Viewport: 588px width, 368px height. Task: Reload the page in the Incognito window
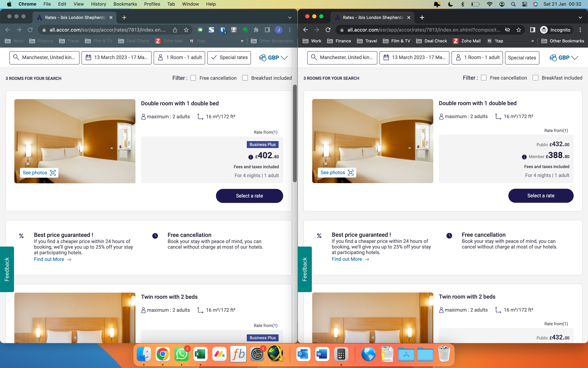click(x=328, y=30)
